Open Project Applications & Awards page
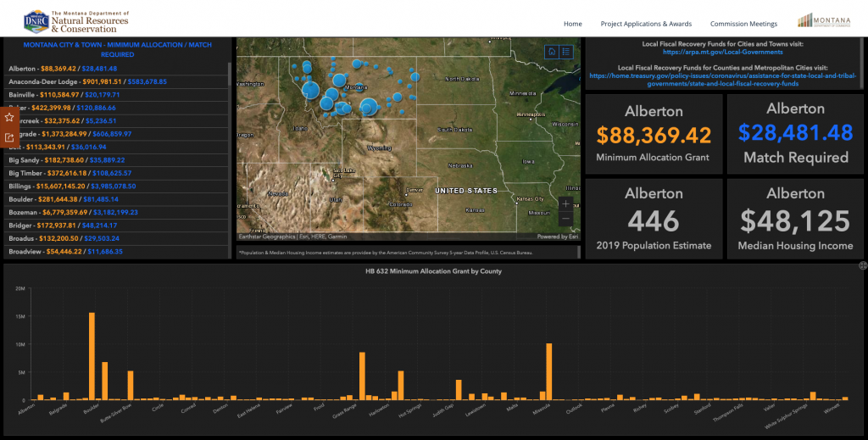The image size is (868, 440). pos(646,24)
